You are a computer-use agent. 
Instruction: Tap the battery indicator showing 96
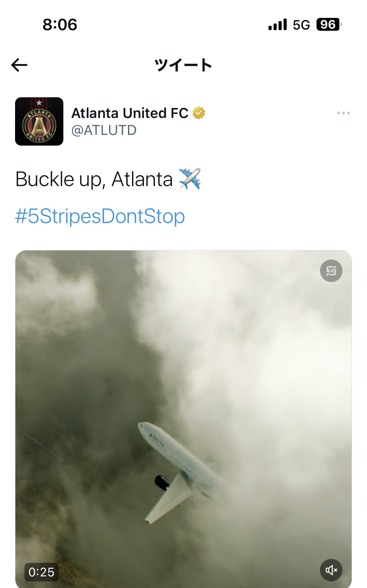[329, 24]
